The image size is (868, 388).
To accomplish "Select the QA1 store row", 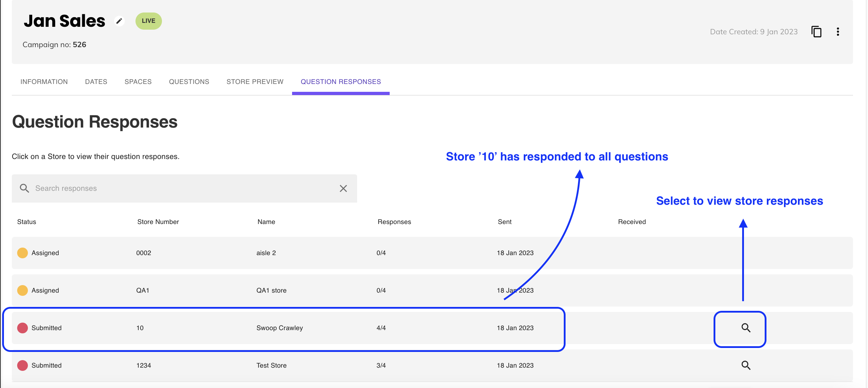I will (271, 290).
